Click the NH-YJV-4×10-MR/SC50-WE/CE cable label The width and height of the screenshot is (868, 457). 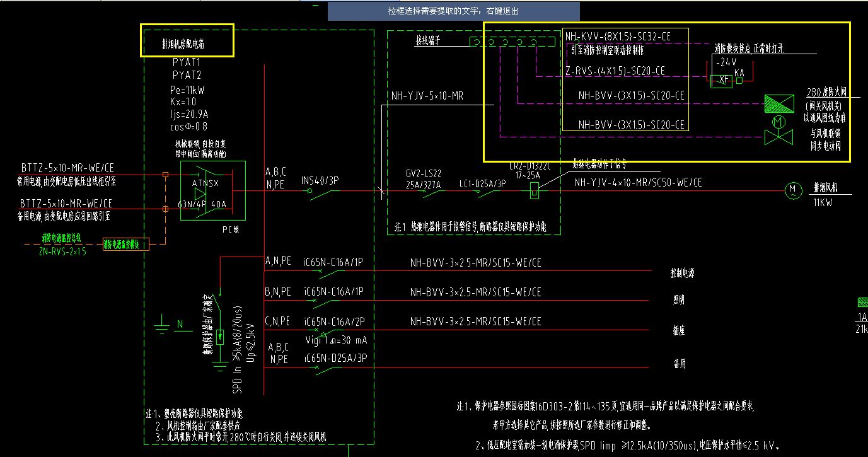[638, 183]
